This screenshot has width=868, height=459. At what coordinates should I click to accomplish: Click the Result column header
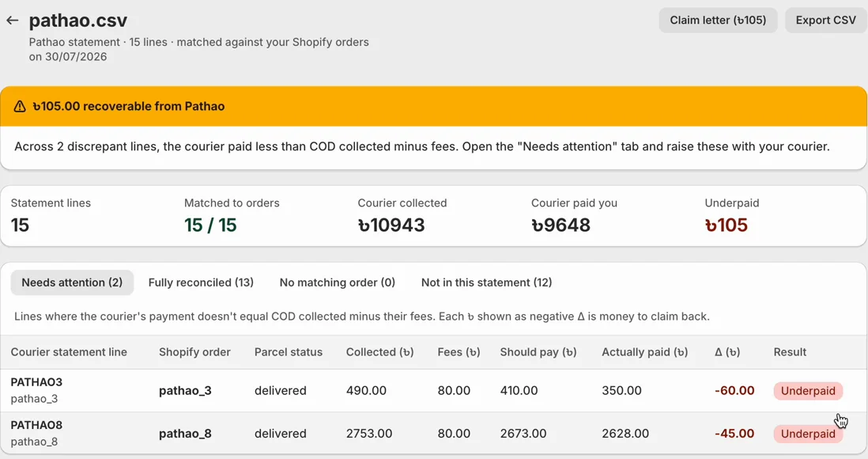coord(790,352)
